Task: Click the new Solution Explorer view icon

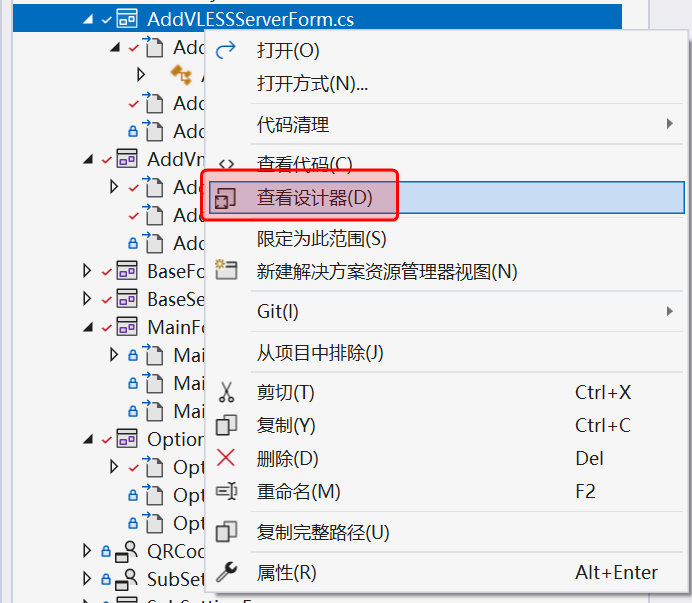Action: coord(227,271)
